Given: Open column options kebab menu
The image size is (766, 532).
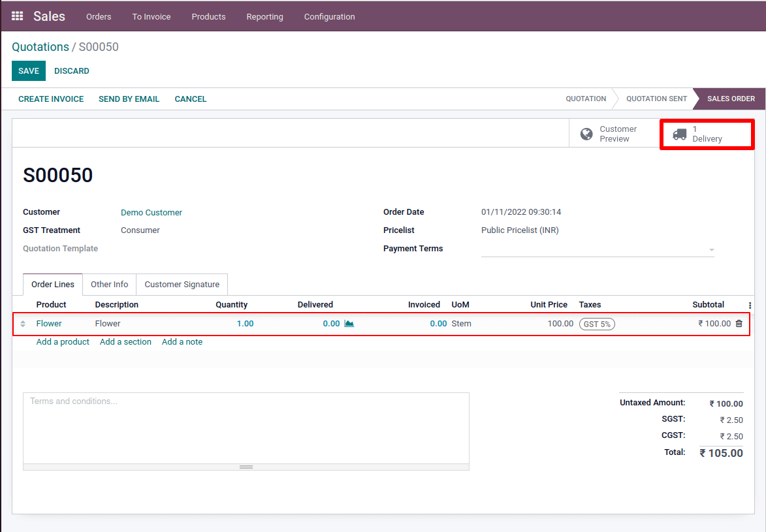Looking at the screenshot, I should click(750, 305).
